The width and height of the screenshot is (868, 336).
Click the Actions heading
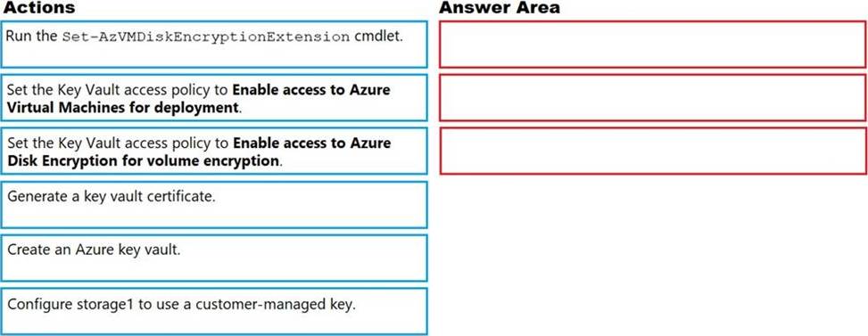(38, 8)
